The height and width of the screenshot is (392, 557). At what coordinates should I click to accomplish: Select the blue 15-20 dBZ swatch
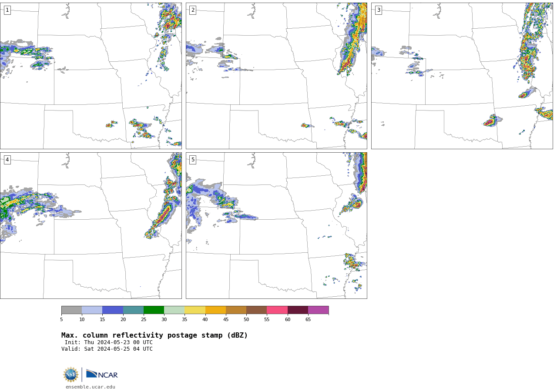pyautogui.click(x=113, y=310)
